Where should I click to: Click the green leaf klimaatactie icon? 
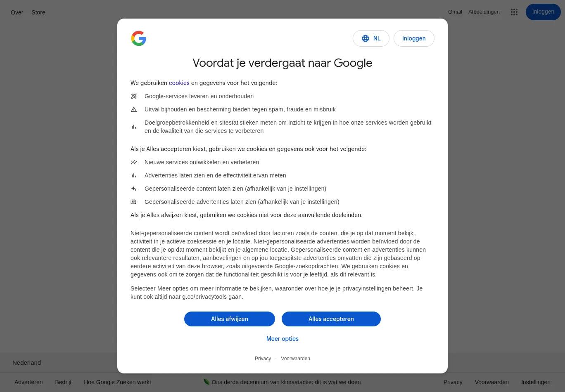207,382
